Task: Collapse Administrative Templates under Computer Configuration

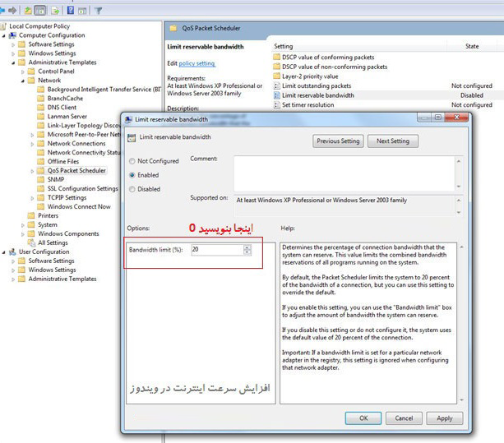Action: pyautogui.click(x=13, y=62)
